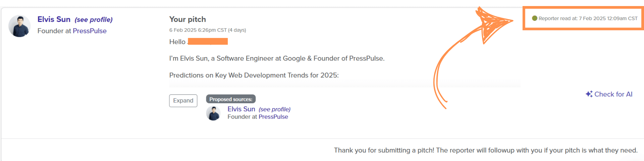Click the "Thank you for submitting a pitch" message
Screen dimensions: 644x161
(485, 150)
